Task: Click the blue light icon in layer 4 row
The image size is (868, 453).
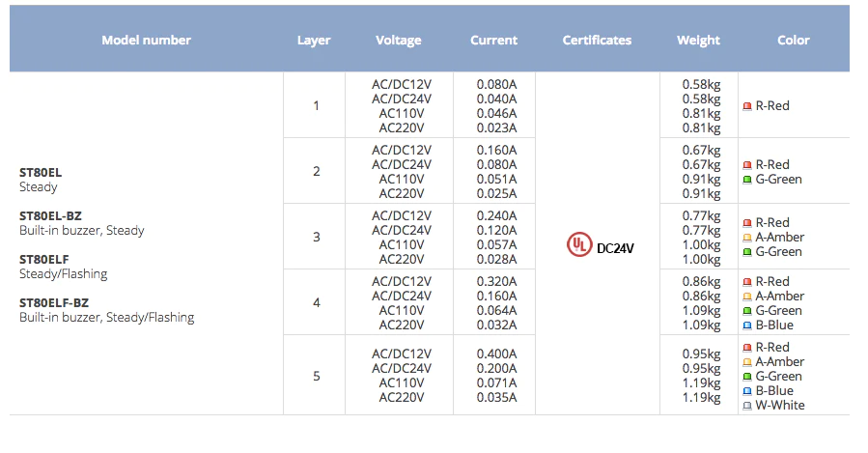Action: coord(746,326)
